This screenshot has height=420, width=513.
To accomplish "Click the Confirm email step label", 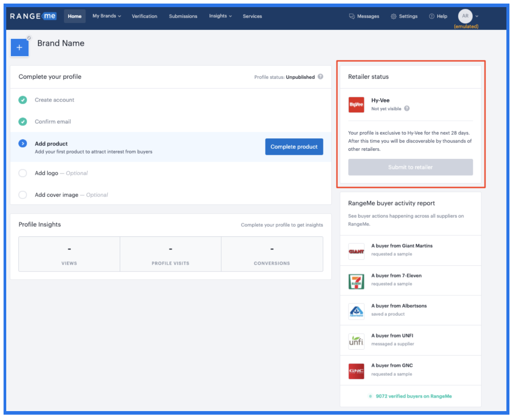I will [x=53, y=121].
